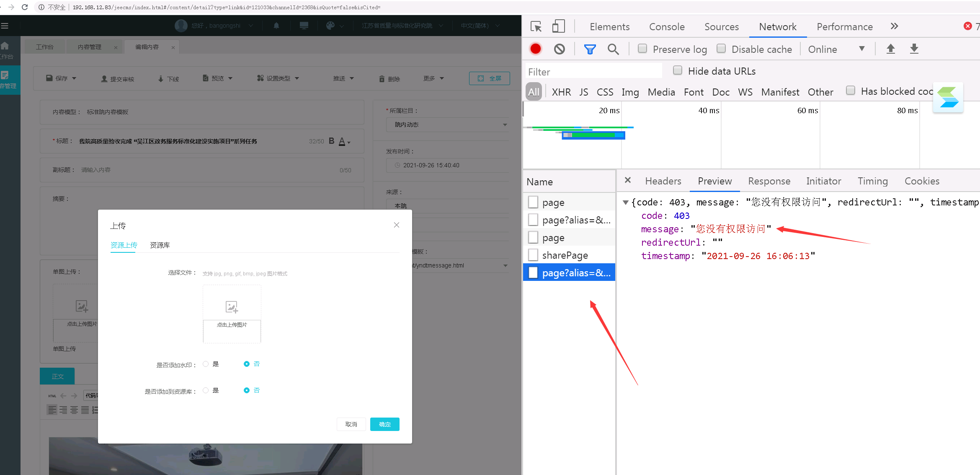The image size is (980, 475).
Task: Click the 确定 button in upload dialog
Action: click(x=384, y=424)
